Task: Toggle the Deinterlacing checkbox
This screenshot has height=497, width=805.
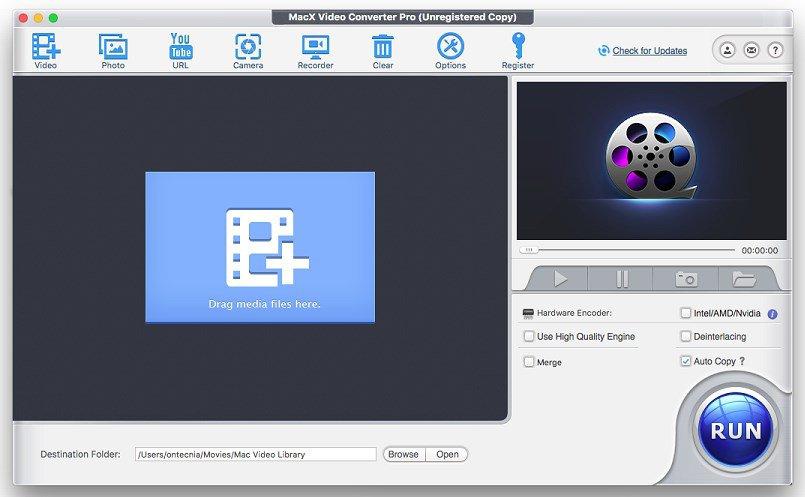Action: 685,336
